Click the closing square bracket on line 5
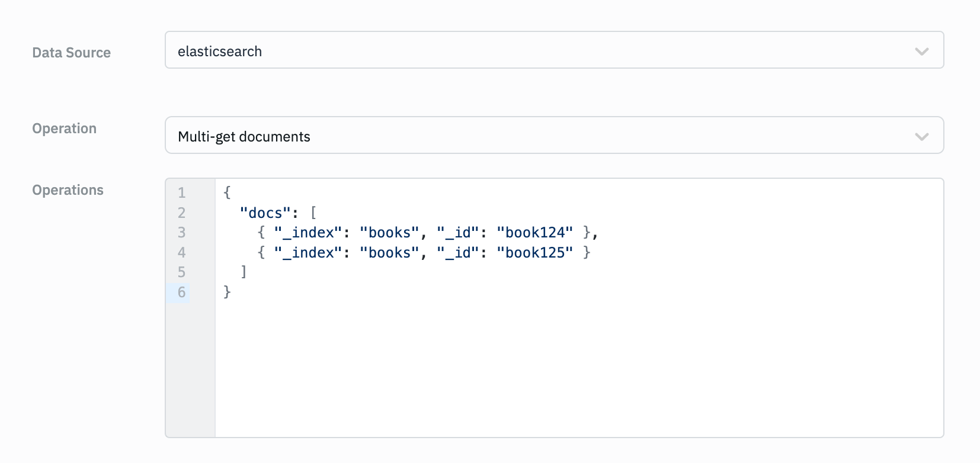Viewport: 980px width, 463px height. 244,272
